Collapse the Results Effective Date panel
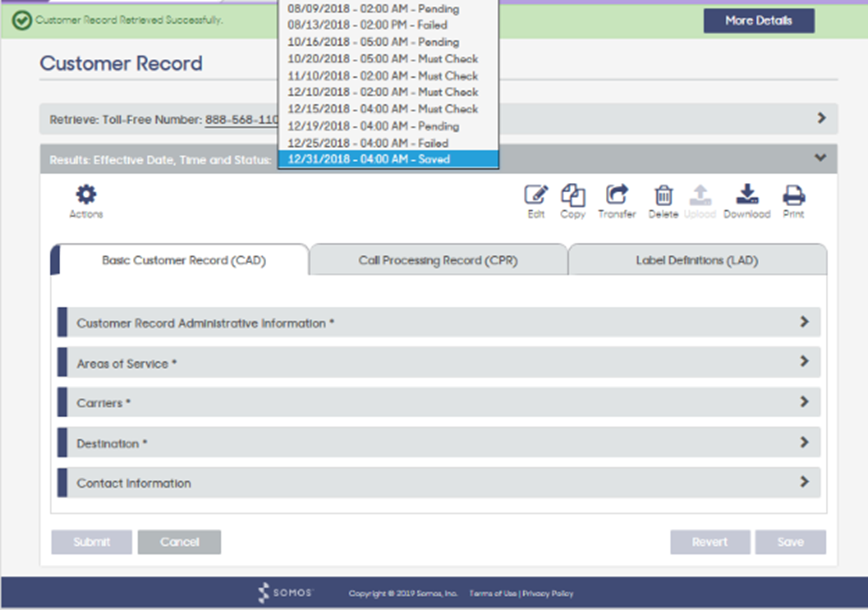The height and width of the screenshot is (610, 868). 820,158
